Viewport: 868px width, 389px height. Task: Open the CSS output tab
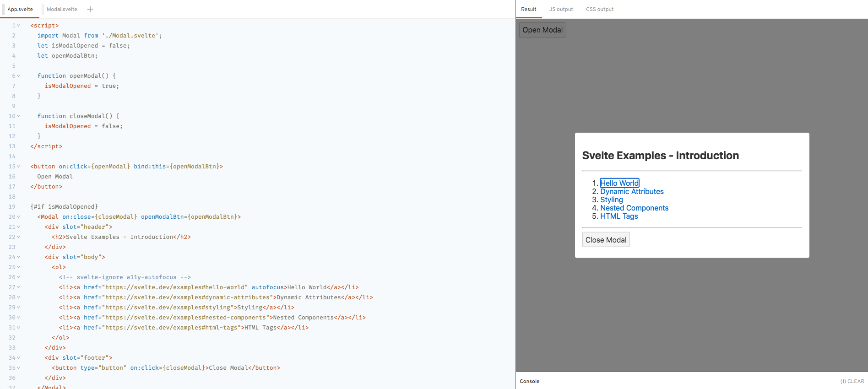600,9
